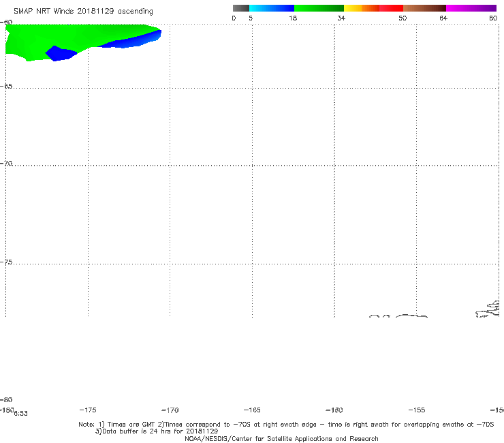Click the longitude label -155
The image size is (504, 443).
pos(417,410)
